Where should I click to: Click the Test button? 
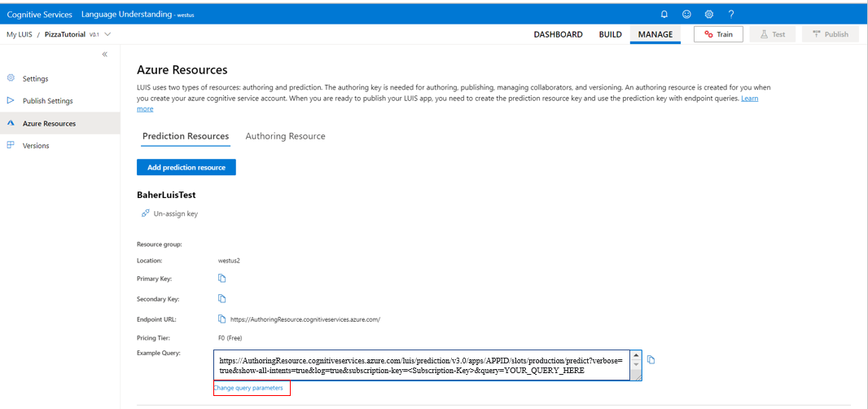[x=773, y=34]
